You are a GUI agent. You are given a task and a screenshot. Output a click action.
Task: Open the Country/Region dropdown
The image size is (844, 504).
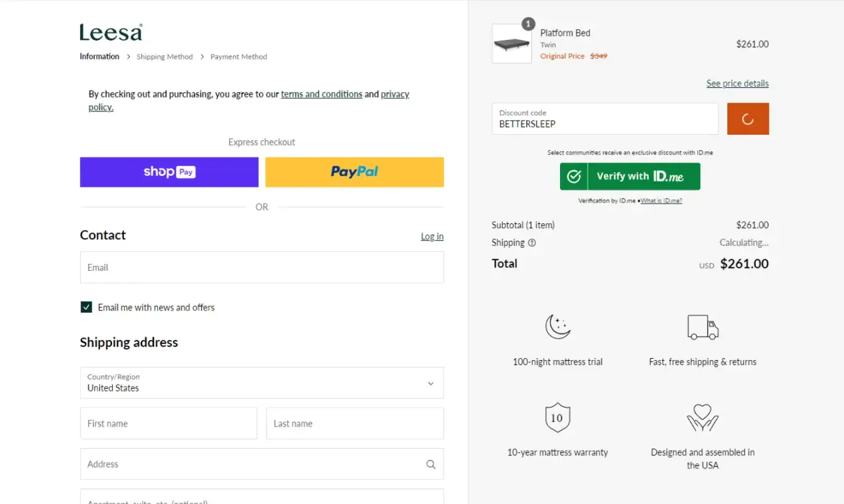click(x=261, y=383)
